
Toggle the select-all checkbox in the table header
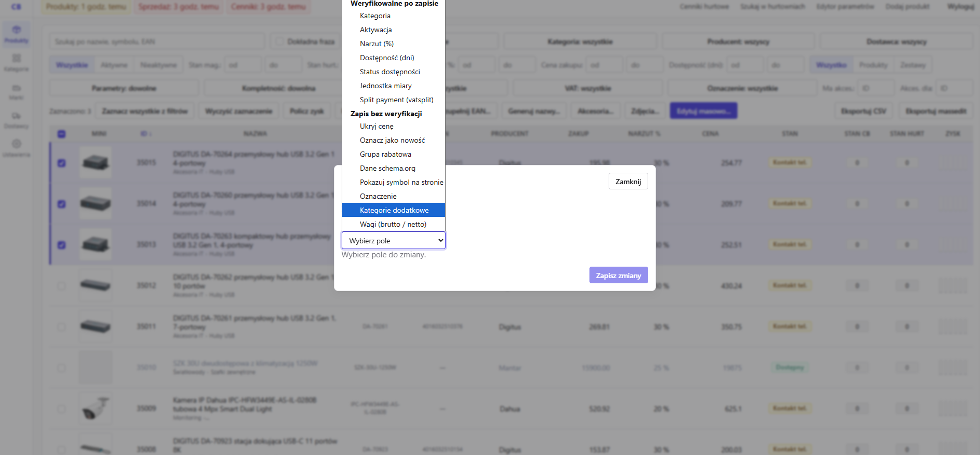click(61, 134)
